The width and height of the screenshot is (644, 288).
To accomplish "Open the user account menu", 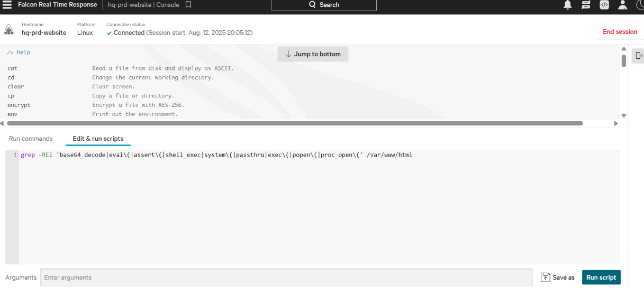I will pos(623,5).
